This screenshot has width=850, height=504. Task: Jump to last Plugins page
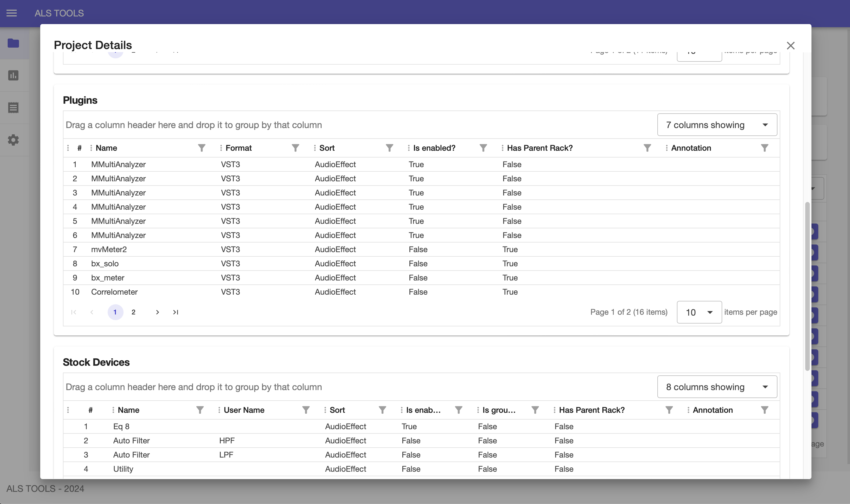(x=176, y=312)
